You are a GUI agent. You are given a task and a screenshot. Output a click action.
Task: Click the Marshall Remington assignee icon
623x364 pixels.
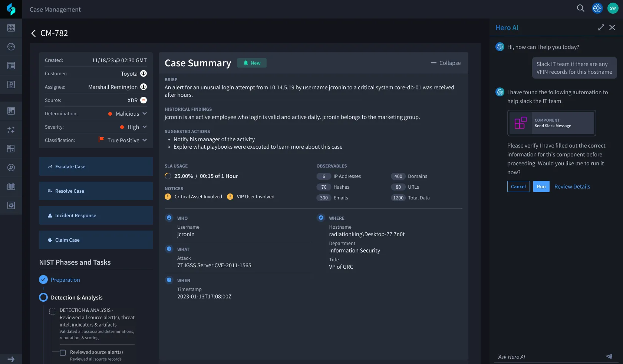[x=144, y=87]
